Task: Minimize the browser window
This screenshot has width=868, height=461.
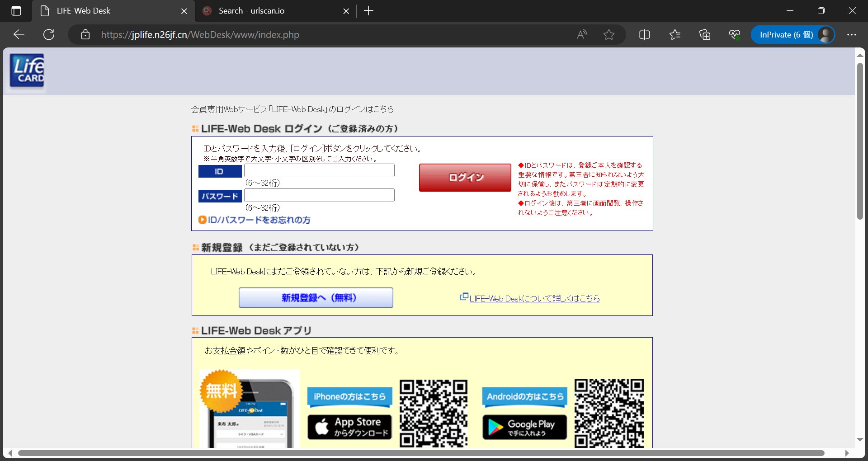Action: coord(790,11)
